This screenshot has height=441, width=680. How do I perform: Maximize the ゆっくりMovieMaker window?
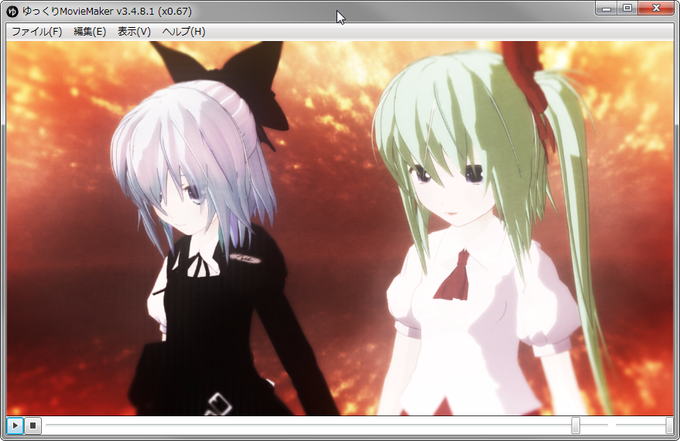[627, 8]
